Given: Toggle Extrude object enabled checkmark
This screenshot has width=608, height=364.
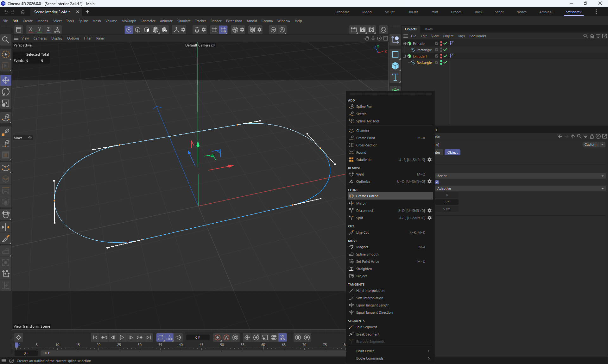Looking at the screenshot, I should click(445, 43).
